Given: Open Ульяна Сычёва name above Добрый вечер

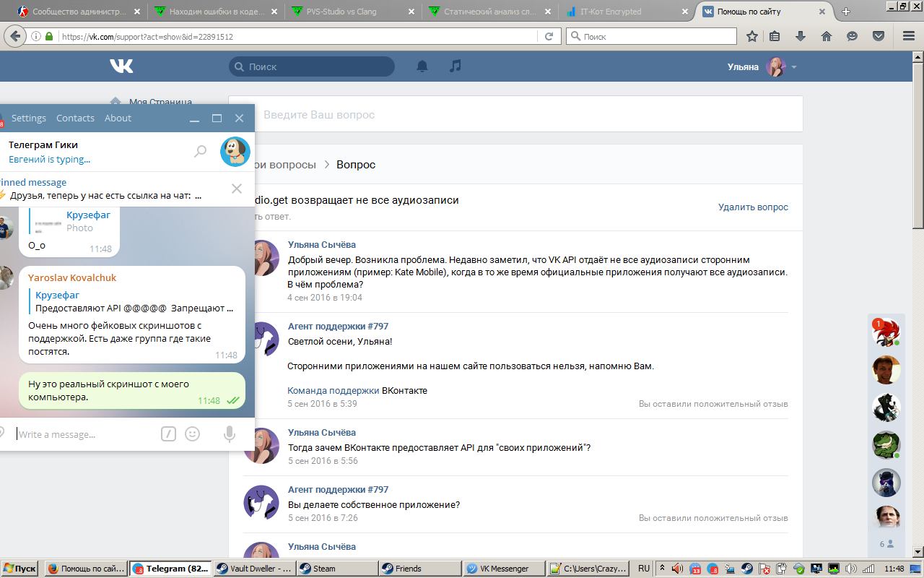Looking at the screenshot, I should tap(321, 244).
